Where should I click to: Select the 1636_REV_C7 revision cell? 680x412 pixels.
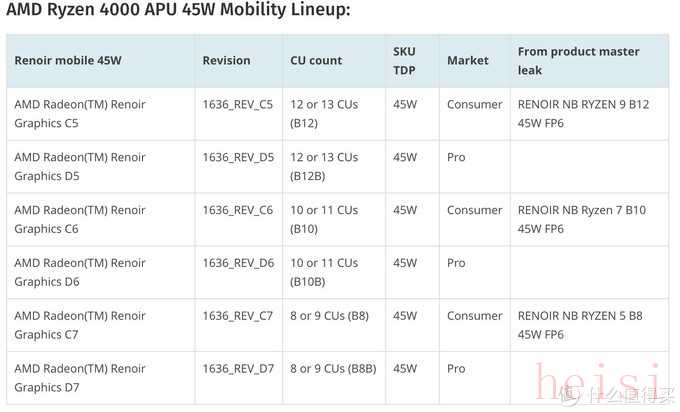238,316
